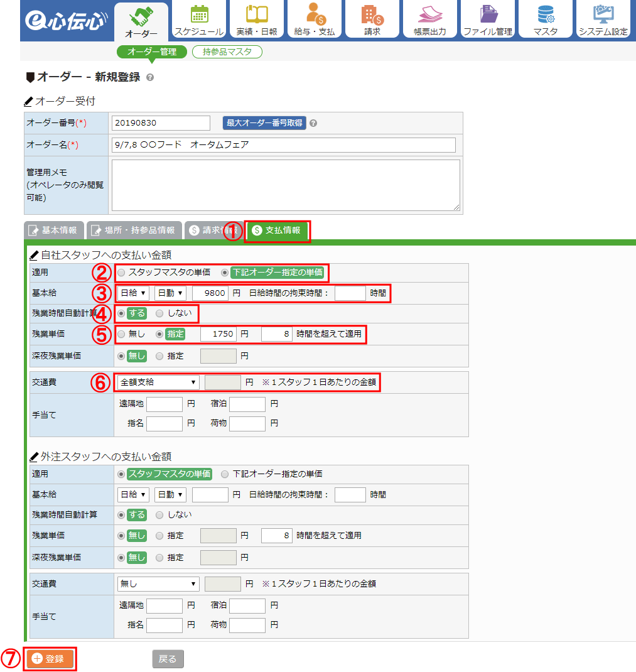The height and width of the screenshot is (672, 636).
Task: Click the オーダー番号 input field
Action: [x=161, y=123]
